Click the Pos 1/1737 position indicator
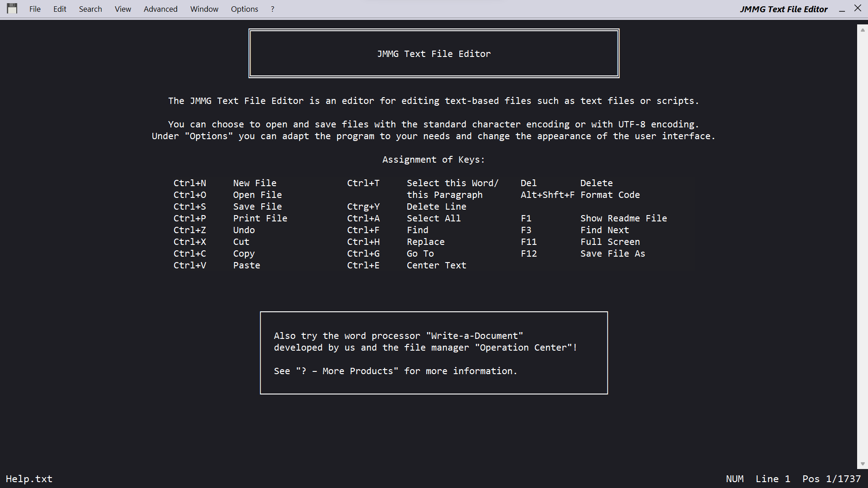Screen dimensions: 868x488 [x=831, y=479]
